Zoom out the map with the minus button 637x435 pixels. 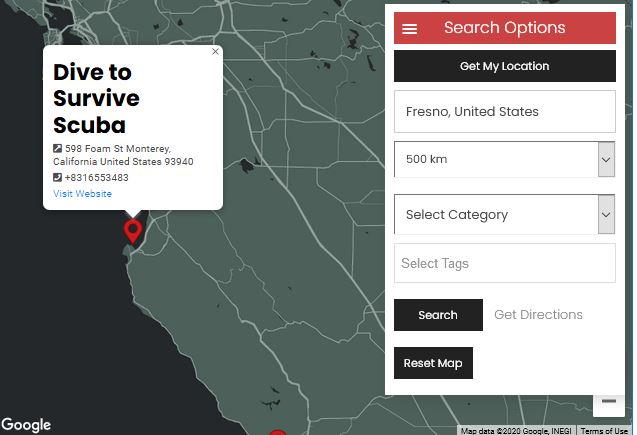(609, 401)
